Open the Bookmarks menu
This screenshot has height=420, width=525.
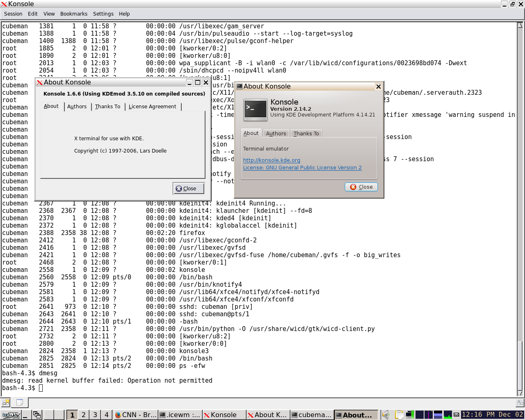click(x=74, y=14)
